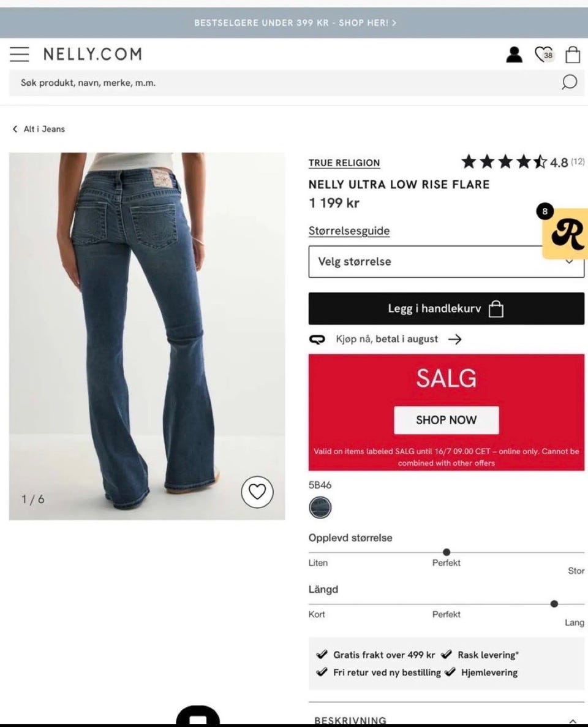Add item with Legg i handlekurv
The height and width of the screenshot is (727, 588).
pyautogui.click(x=447, y=308)
